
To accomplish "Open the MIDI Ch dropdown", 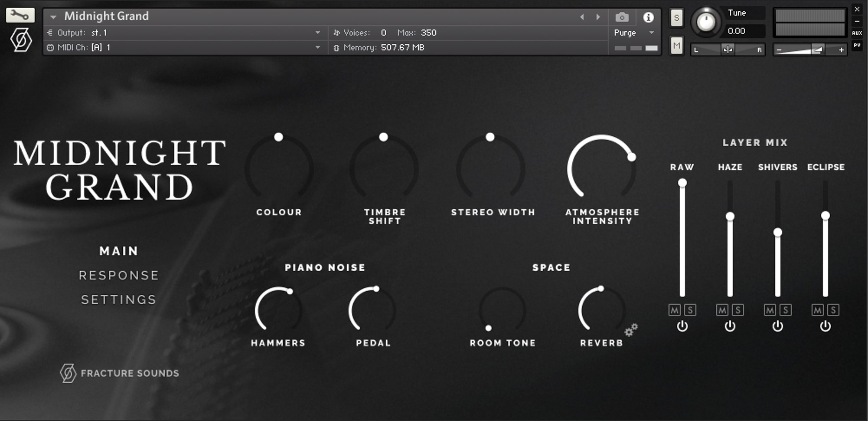I will [318, 47].
